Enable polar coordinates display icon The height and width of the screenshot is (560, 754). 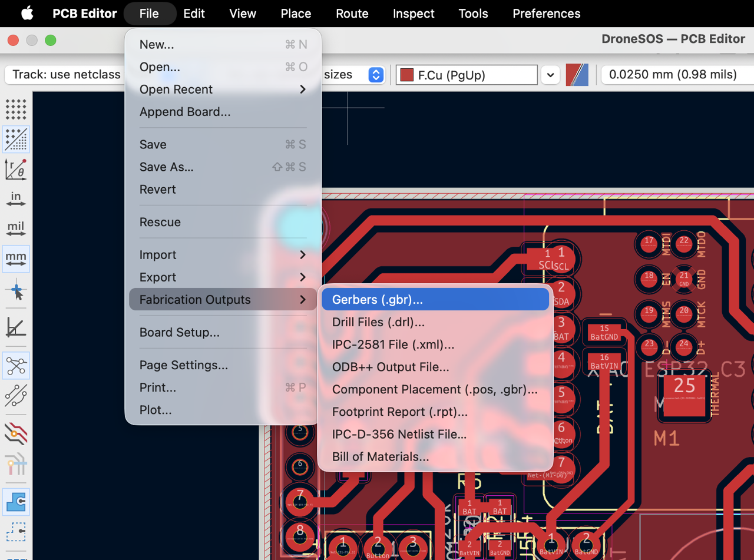click(16, 169)
